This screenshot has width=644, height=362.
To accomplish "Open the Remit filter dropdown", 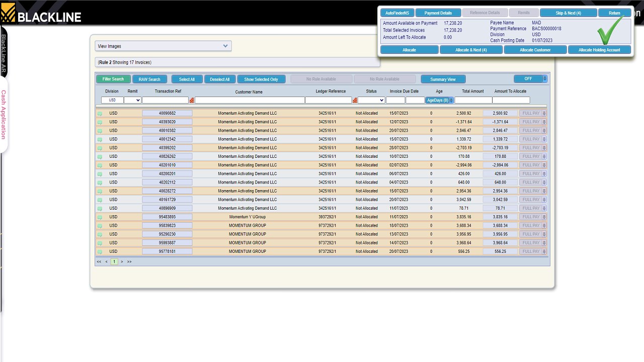I will click(132, 100).
